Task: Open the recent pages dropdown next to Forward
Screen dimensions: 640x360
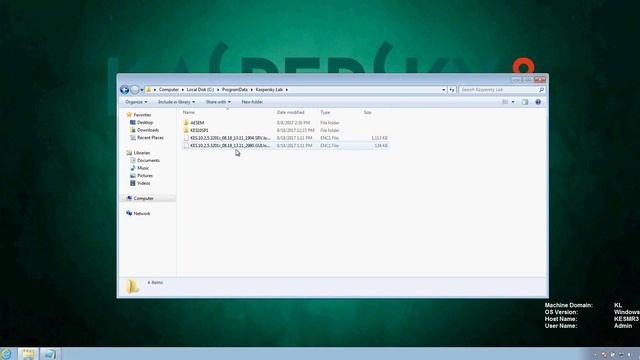Action: tap(142, 90)
